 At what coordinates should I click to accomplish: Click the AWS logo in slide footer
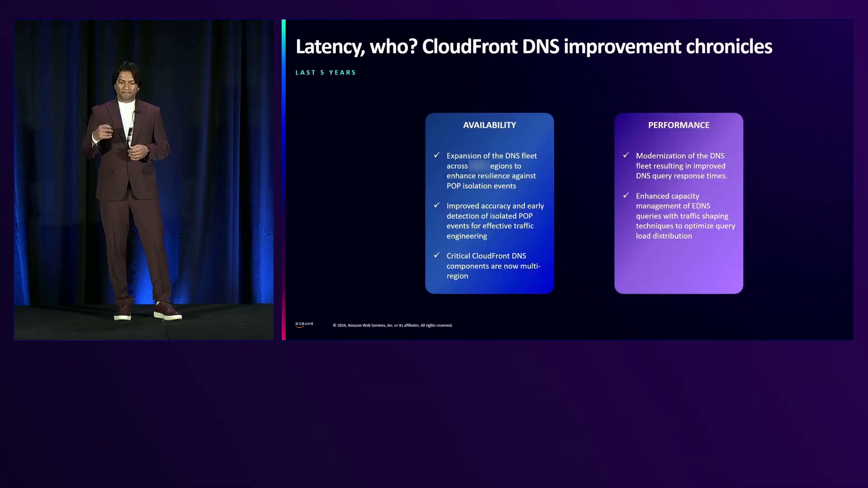304,324
